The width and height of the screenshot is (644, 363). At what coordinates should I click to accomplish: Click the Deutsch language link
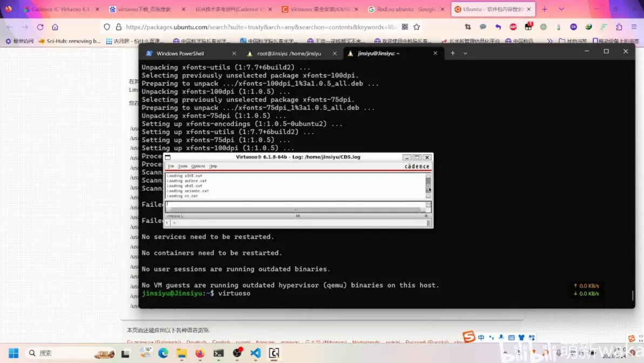click(x=196, y=342)
